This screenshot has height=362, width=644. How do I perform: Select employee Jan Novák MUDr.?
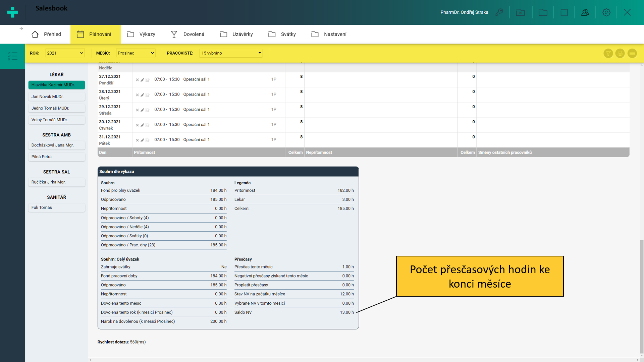56,97
